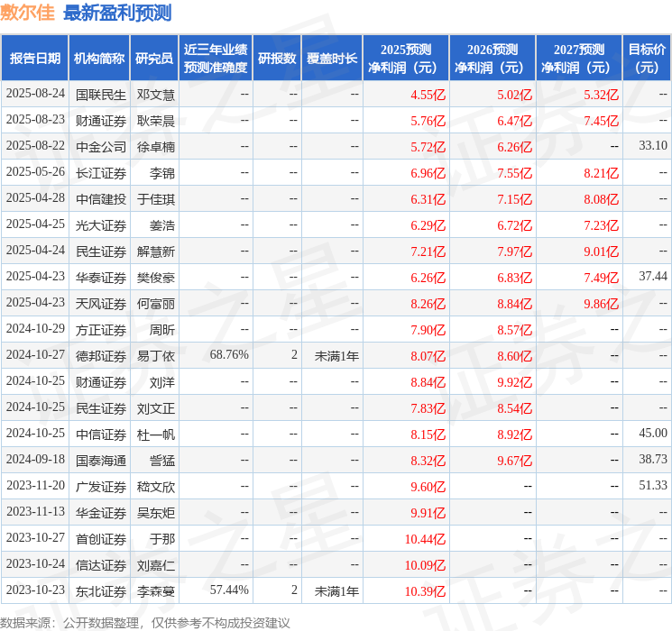Screen dimensions: 672x631
Task: Click the 数据来源 disclaimer footer text
Action: (x=145, y=623)
